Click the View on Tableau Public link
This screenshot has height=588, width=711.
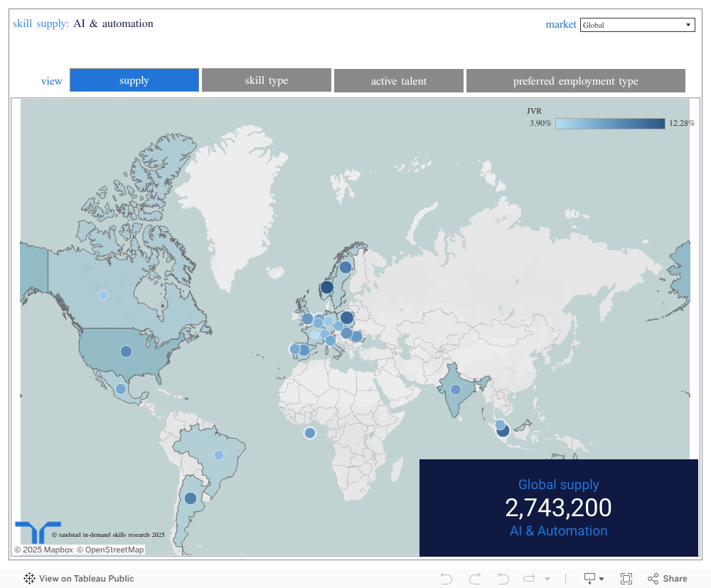(87, 578)
